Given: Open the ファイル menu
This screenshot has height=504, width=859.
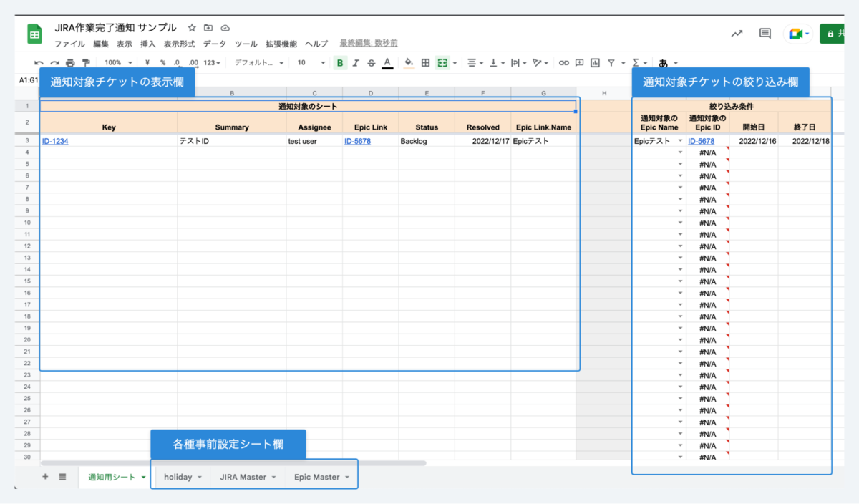Looking at the screenshot, I should [69, 44].
